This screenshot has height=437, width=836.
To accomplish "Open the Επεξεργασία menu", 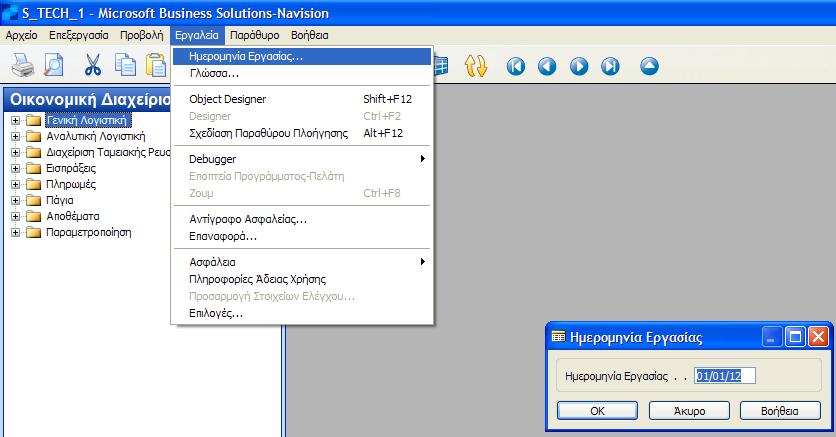I will pyautogui.click(x=79, y=35).
